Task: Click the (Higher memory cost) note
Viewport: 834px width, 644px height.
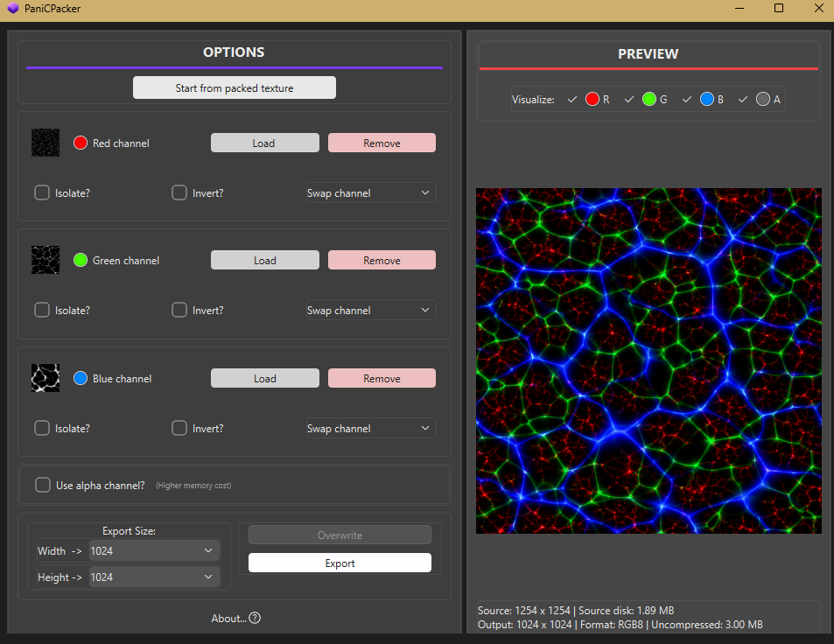Action: point(193,486)
